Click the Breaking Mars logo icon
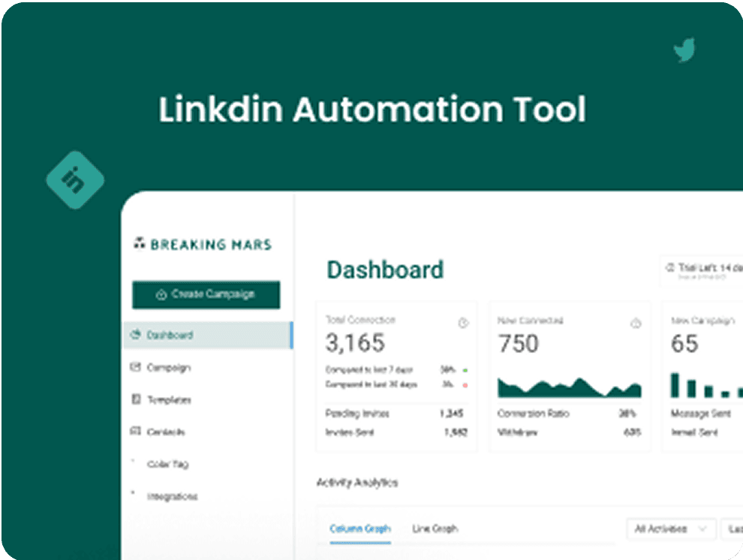743x560 pixels. pos(140,242)
